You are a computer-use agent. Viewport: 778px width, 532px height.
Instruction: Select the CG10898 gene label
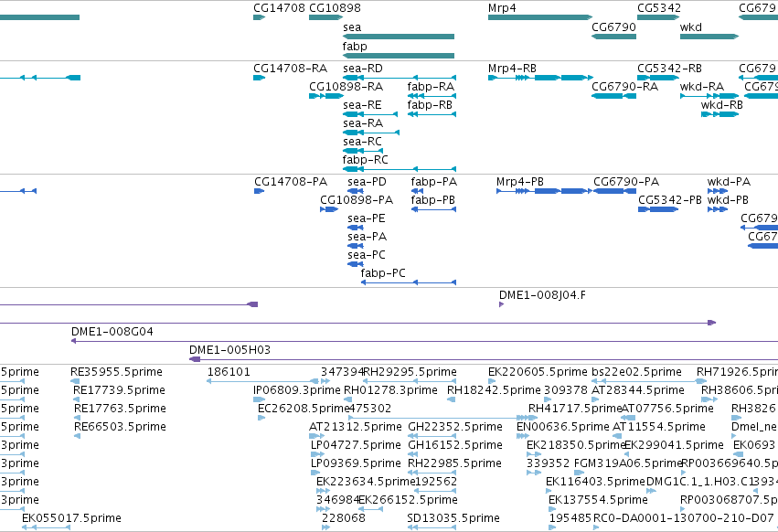pyautogui.click(x=335, y=8)
